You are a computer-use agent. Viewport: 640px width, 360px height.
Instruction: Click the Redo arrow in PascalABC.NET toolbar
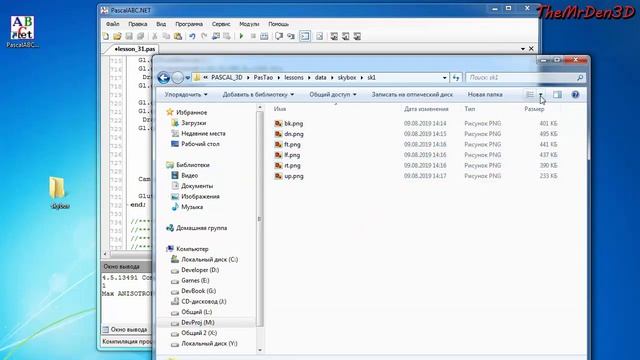tap(204, 36)
